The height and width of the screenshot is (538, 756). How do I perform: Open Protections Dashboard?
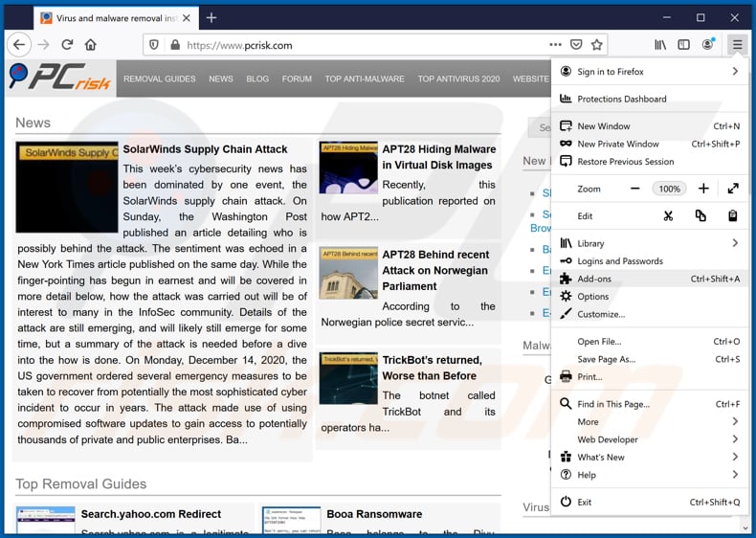coord(649,99)
